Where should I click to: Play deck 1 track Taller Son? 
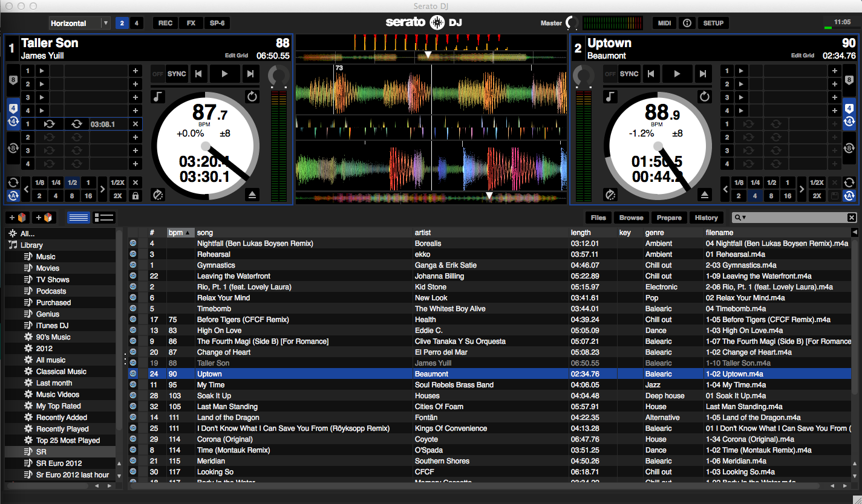[x=225, y=74]
